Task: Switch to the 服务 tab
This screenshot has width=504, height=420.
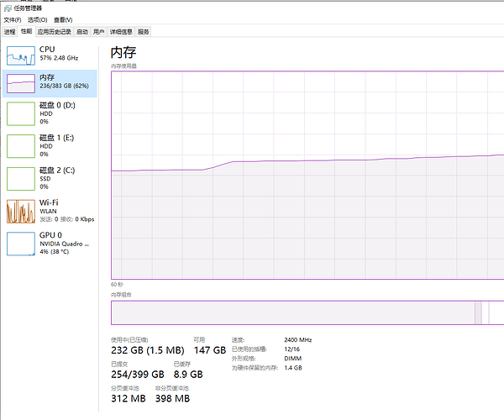Action: [x=143, y=31]
